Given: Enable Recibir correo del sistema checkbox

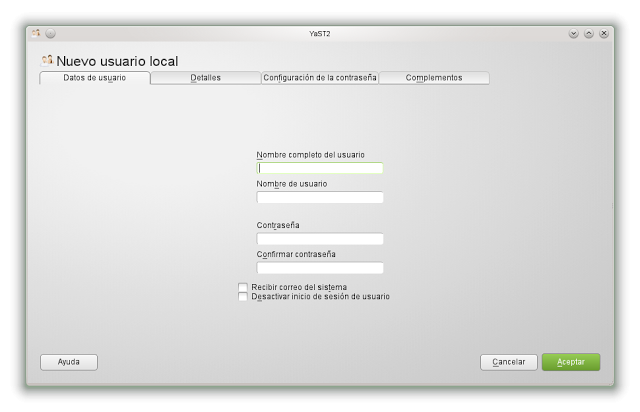Looking at the screenshot, I should 243,287.
